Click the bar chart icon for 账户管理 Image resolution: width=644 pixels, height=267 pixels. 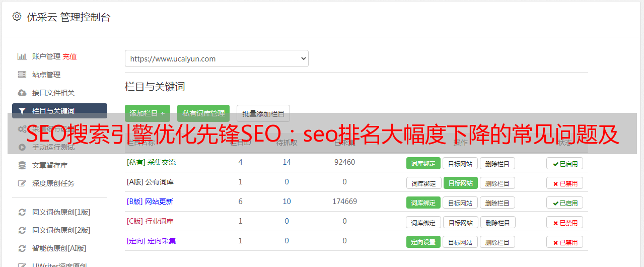coord(22,56)
